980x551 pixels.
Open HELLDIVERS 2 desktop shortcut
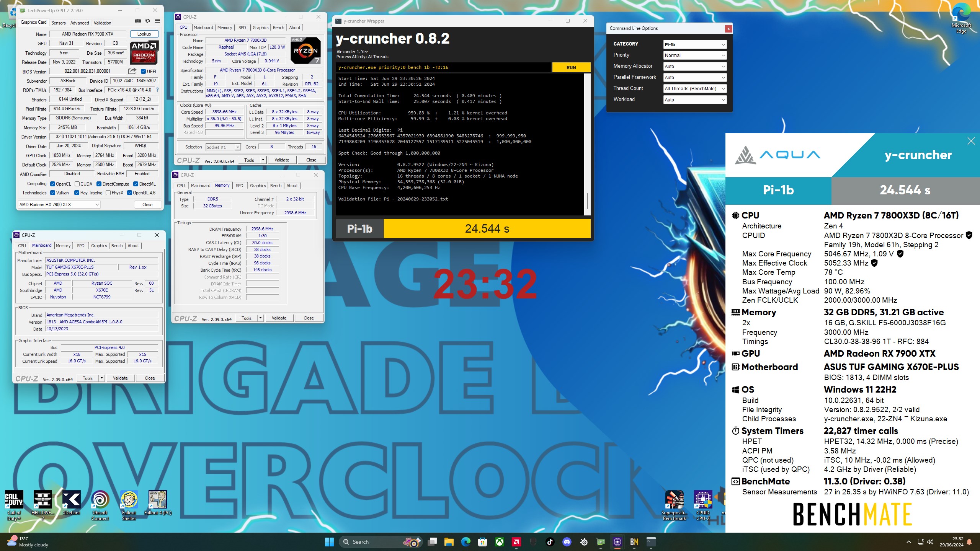coord(43,505)
